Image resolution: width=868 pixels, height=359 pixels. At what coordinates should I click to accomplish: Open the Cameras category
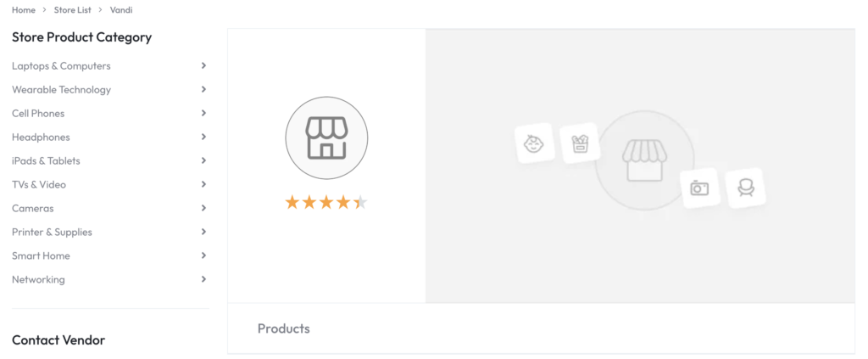point(32,208)
